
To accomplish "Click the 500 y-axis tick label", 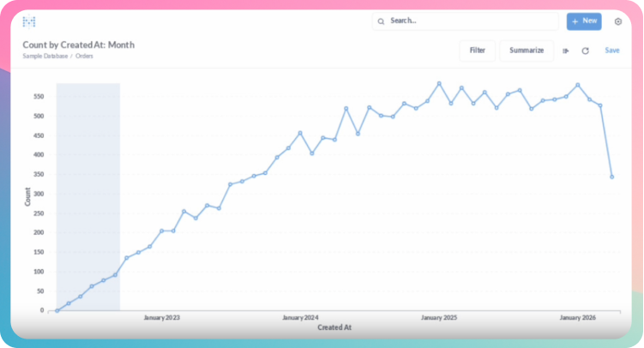I will coord(39,116).
